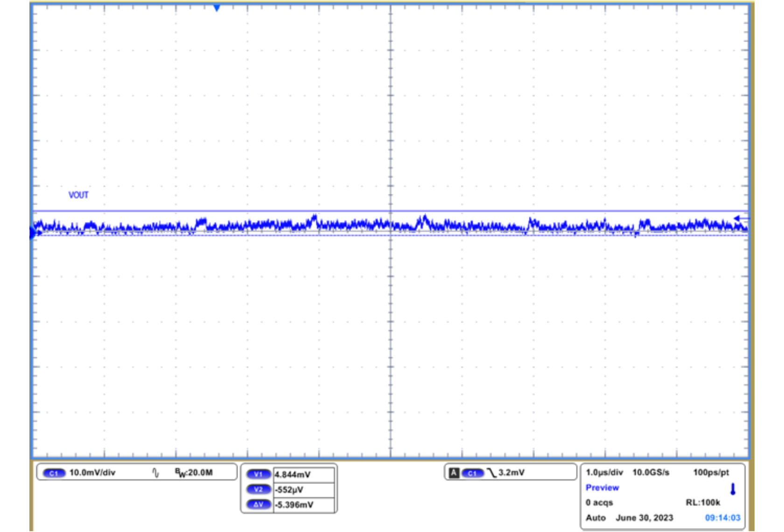Click the temperature thermometer icon
The width and height of the screenshot is (784, 532).
pyautogui.click(x=734, y=489)
